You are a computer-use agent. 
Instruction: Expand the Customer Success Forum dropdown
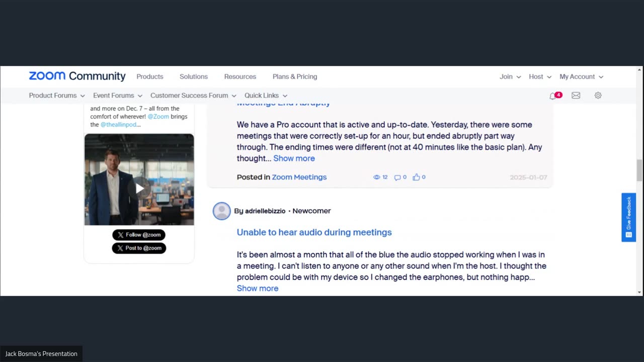(193, 96)
